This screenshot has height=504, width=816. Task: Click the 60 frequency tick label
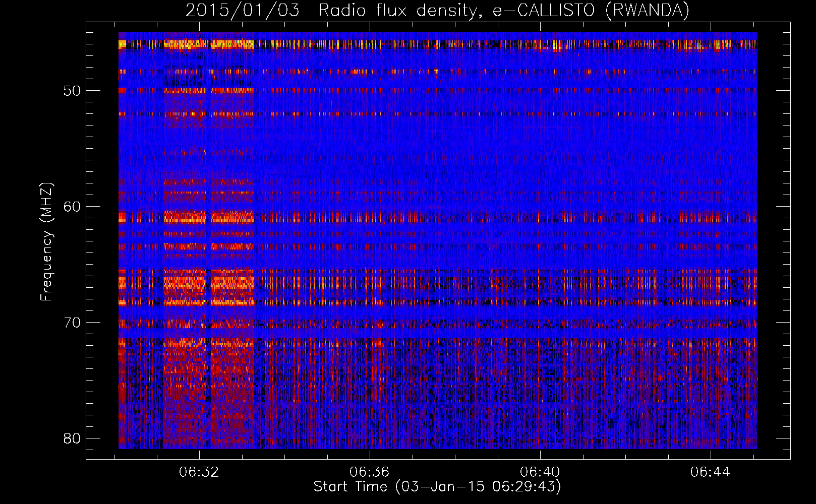coord(73,207)
